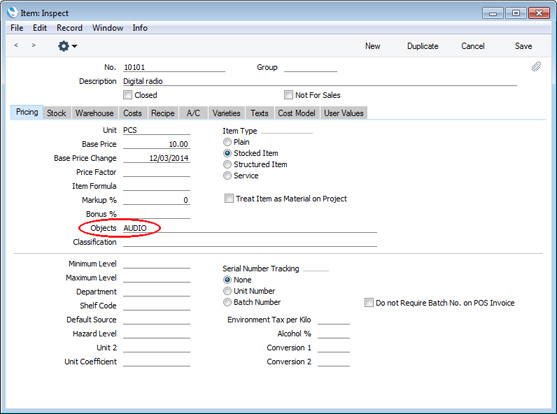This screenshot has height=414, width=557.
Task: Tick the Closed checkbox
Action: pos(128,95)
